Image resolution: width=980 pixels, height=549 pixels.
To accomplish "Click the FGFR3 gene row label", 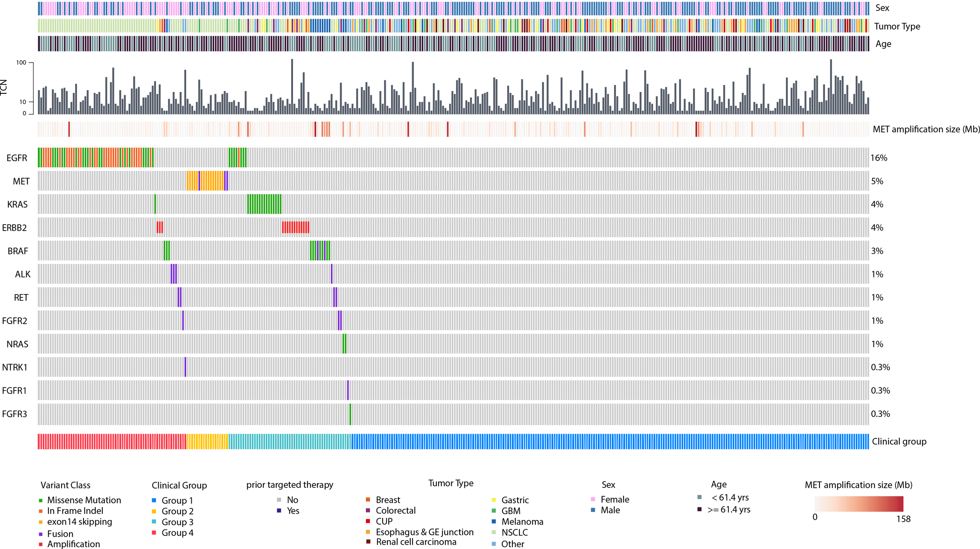I will [x=14, y=414].
